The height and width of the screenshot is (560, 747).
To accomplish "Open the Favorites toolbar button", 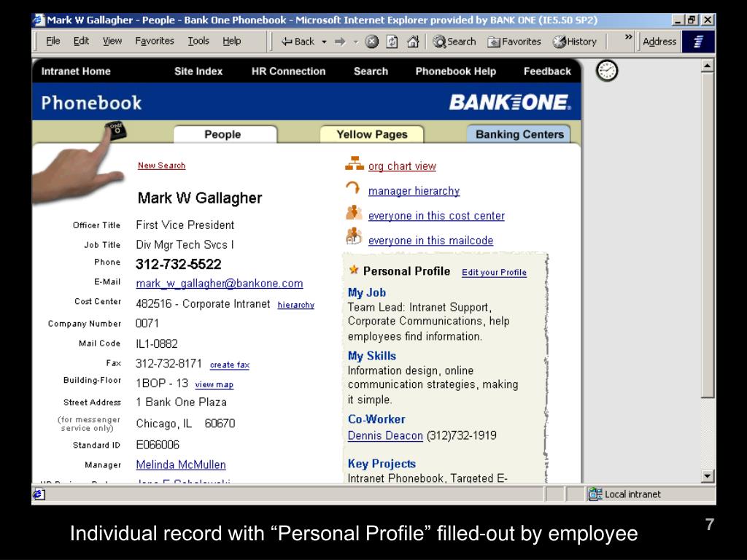I will (514, 42).
